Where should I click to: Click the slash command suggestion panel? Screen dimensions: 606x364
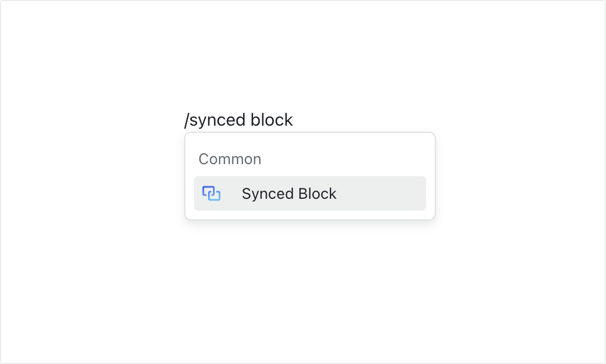[x=310, y=175]
